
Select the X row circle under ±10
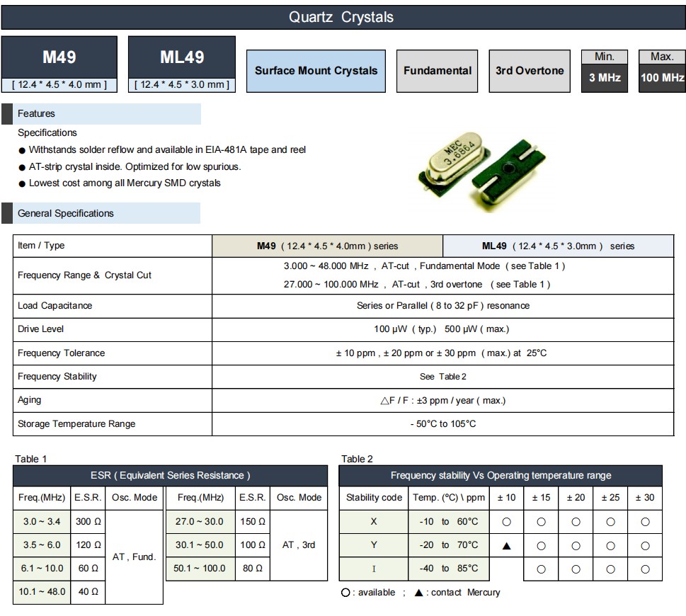pos(506,522)
